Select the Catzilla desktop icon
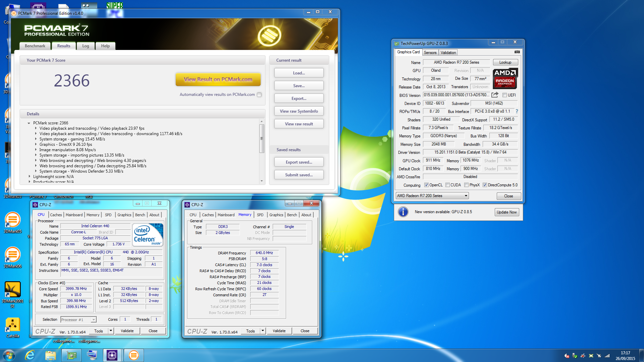644x362 pixels. 12,328
